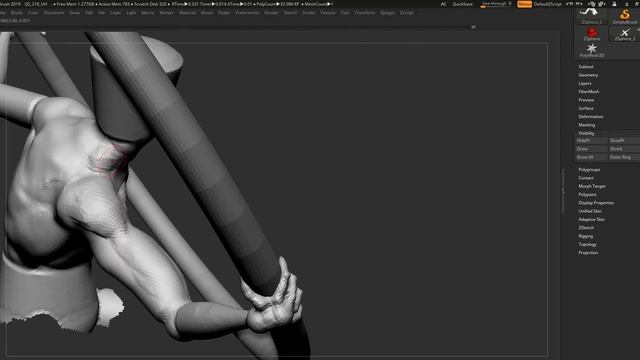
Task: Expand the FiberMesh section
Action: pyautogui.click(x=589, y=91)
